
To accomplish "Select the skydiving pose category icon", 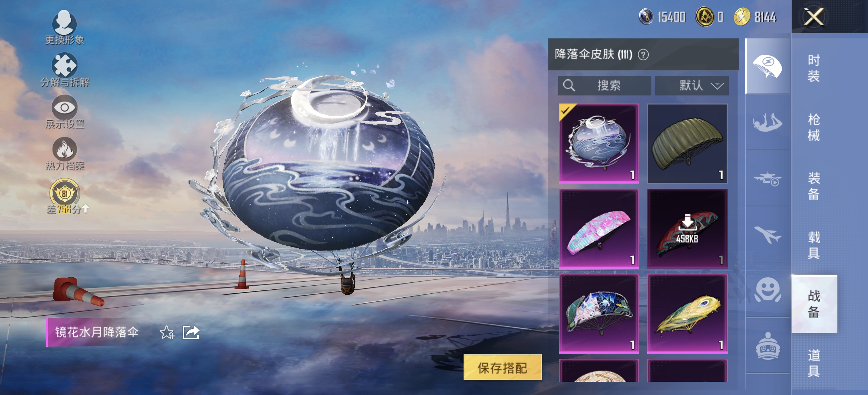I will [x=767, y=123].
